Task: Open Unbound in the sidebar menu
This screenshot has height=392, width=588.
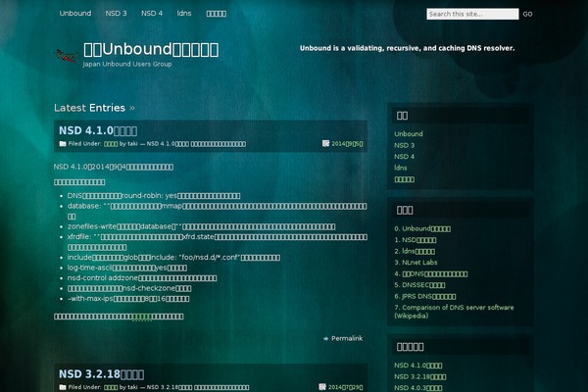Action: click(x=409, y=134)
